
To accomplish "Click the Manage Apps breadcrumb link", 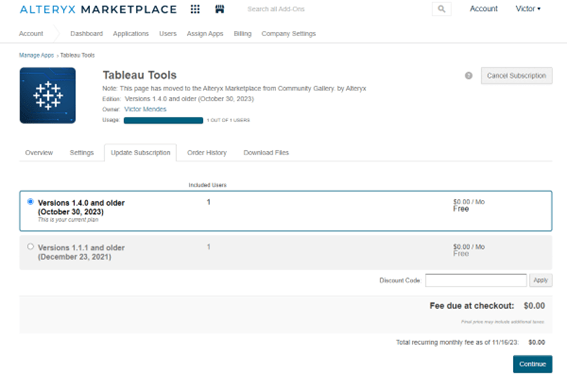I will click(x=36, y=55).
